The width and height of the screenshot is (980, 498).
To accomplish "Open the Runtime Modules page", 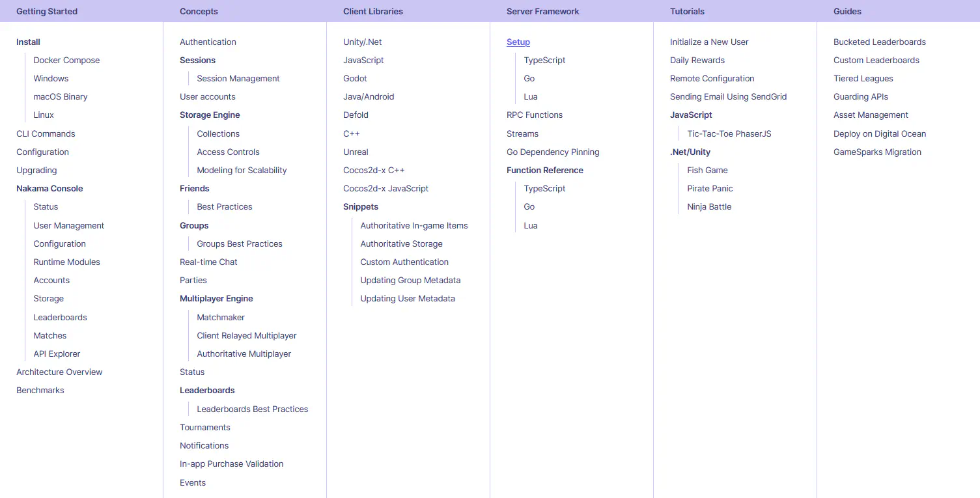I will pos(66,262).
